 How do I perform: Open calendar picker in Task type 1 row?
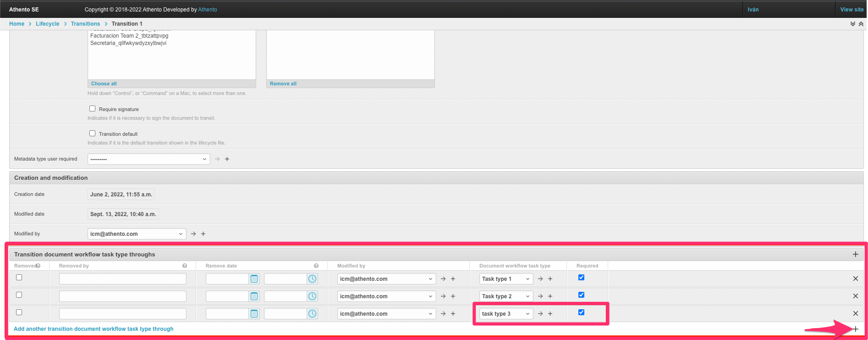[254, 279]
